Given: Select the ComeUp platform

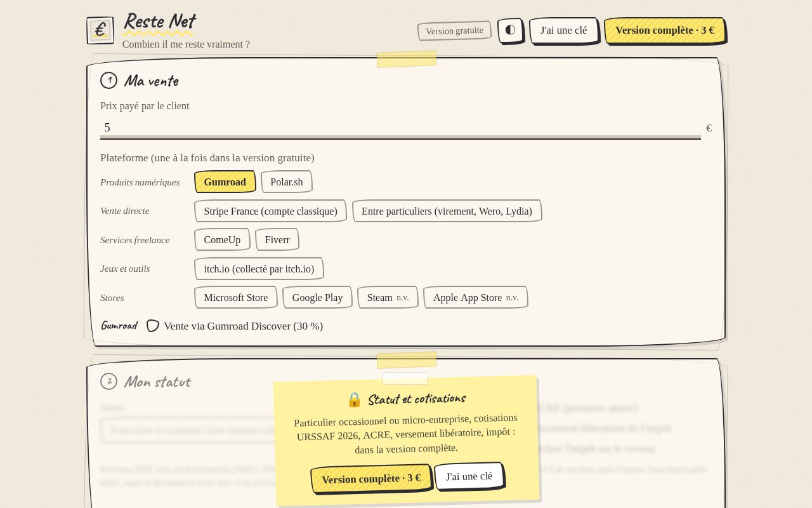Looking at the screenshot, I should click(222, 239).
